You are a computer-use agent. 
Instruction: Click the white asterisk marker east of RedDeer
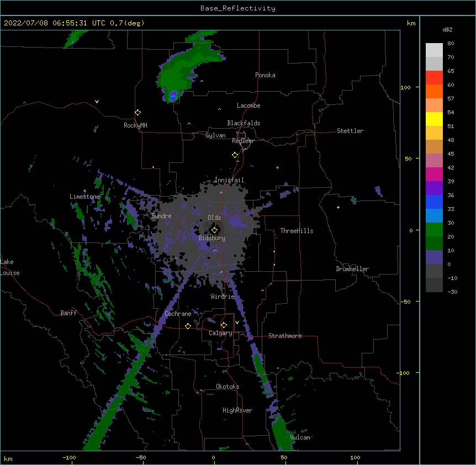[x=277, y=167]
